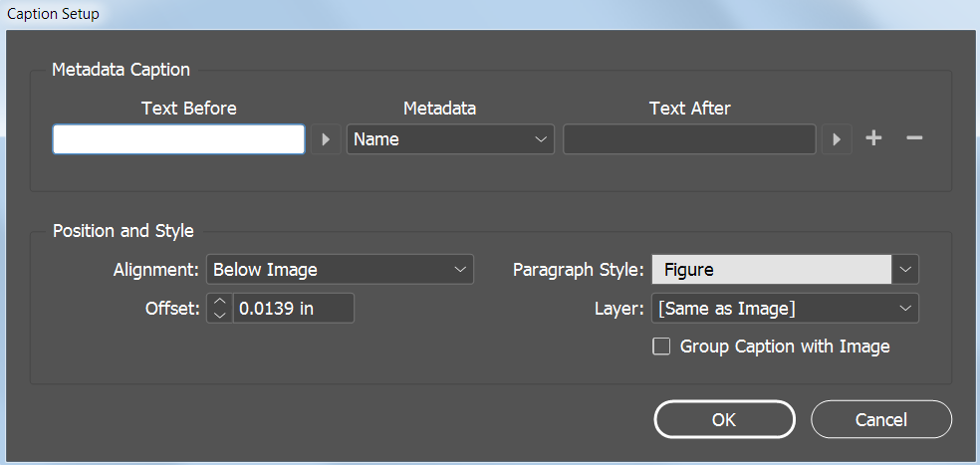
Task: Open the Paragraph Style dropdown arrow
Action: click(x=905, y=269)
